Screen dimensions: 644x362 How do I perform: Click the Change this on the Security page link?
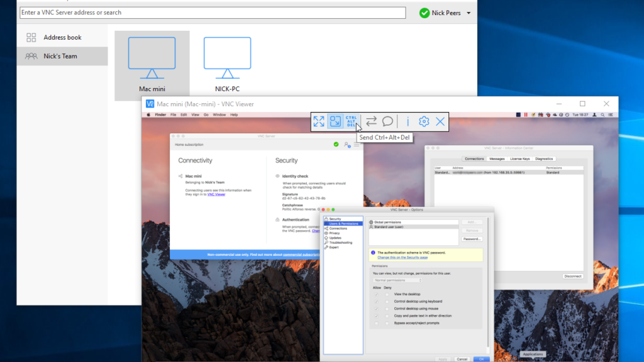401,258
